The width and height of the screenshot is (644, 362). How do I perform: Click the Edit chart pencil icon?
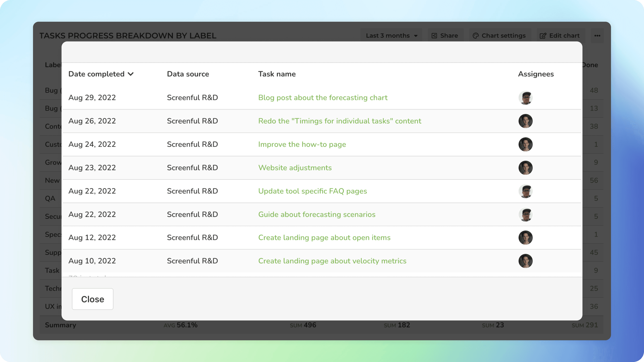point(543,36)
